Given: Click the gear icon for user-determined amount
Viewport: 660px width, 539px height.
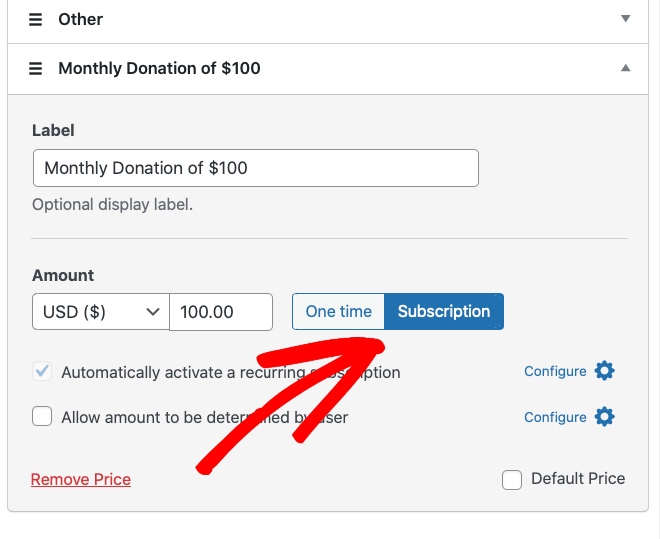Looking at the screenshot, I should (x=604, y=416).
